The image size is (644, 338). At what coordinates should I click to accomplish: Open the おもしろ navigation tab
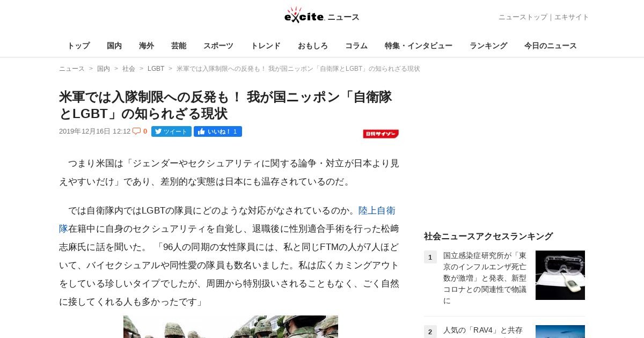pyautogui.click(x=313, y=46)
